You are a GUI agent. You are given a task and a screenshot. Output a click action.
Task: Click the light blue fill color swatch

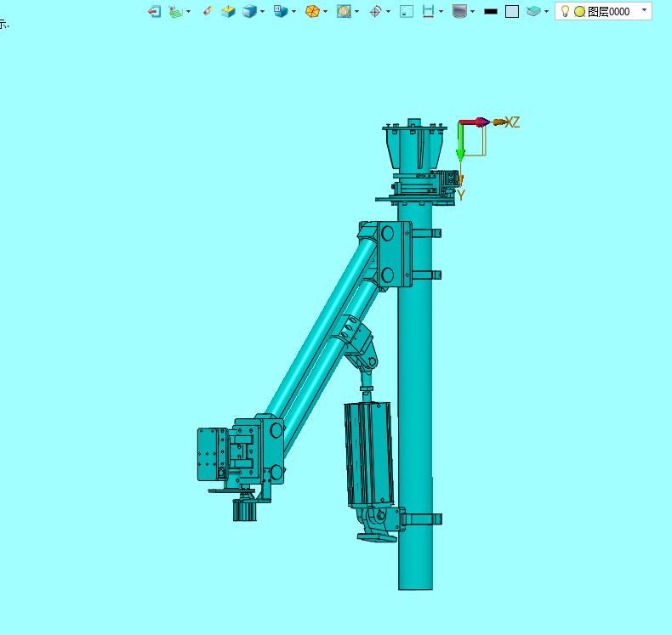point(512,12)
